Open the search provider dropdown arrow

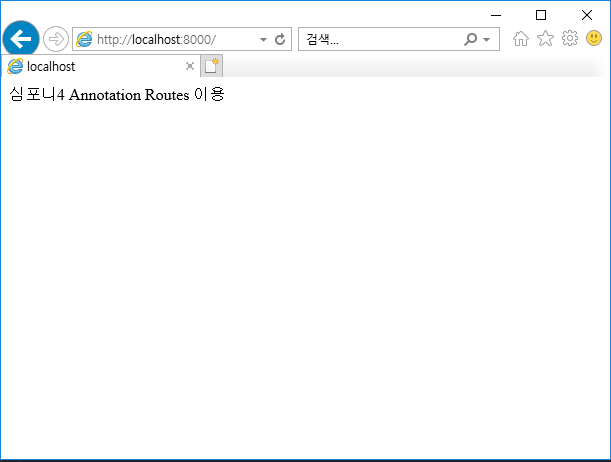487,39
